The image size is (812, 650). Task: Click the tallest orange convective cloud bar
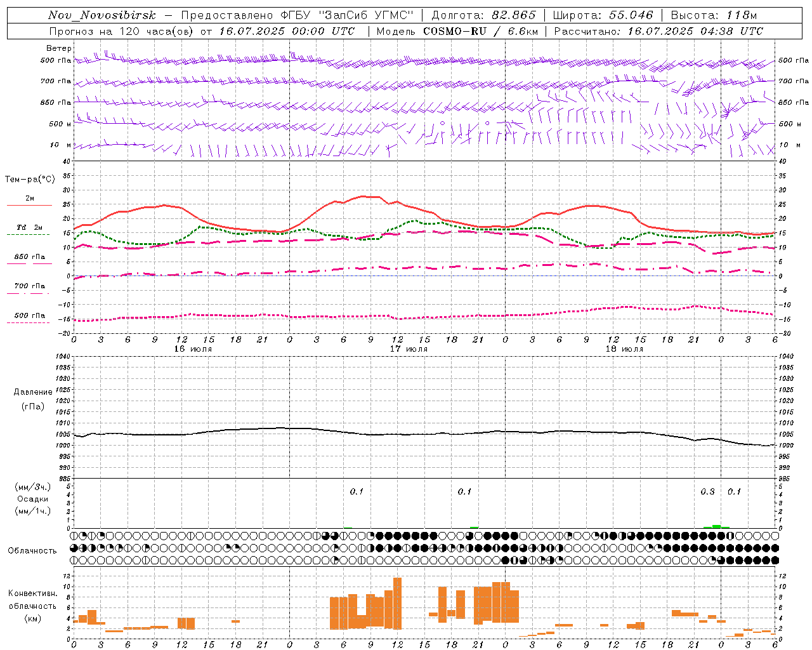pos(397,602)
